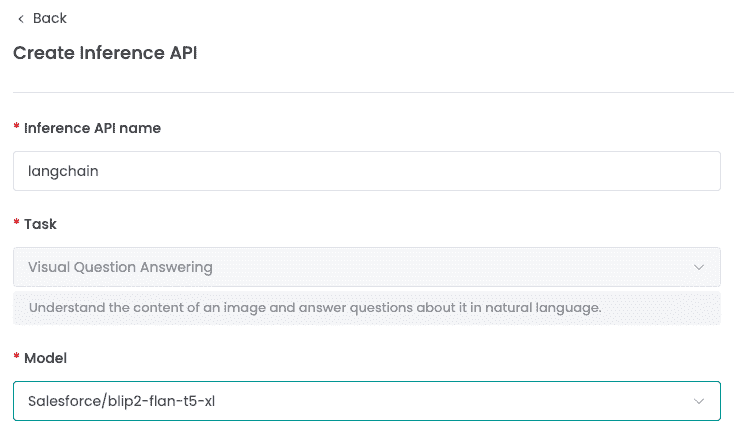Click the Create Inference API heading
The height and width of the screenshot is (440, 734).
105,53
